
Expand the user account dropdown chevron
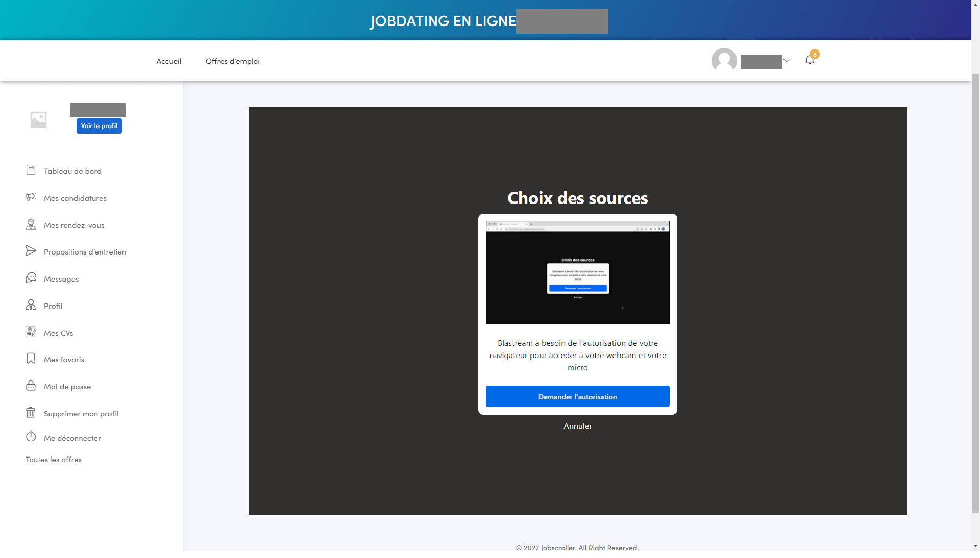pyautogui.click(x=787, y=61)
